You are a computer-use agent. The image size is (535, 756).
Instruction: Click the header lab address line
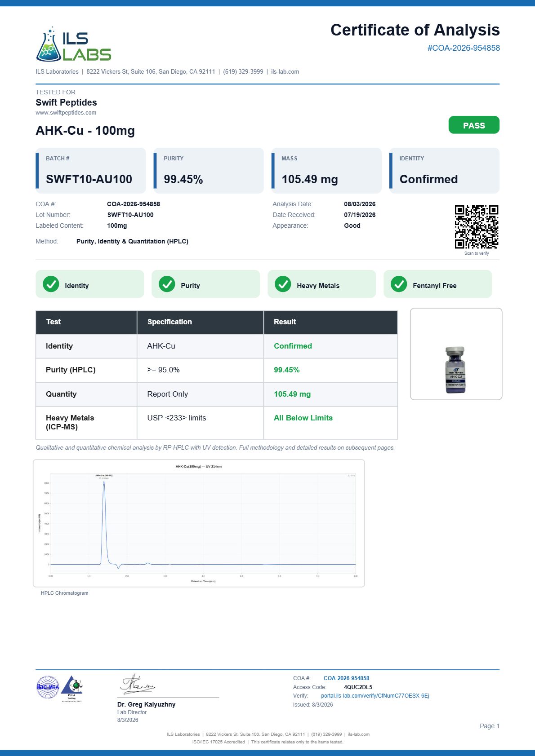[x=167, y=72]
